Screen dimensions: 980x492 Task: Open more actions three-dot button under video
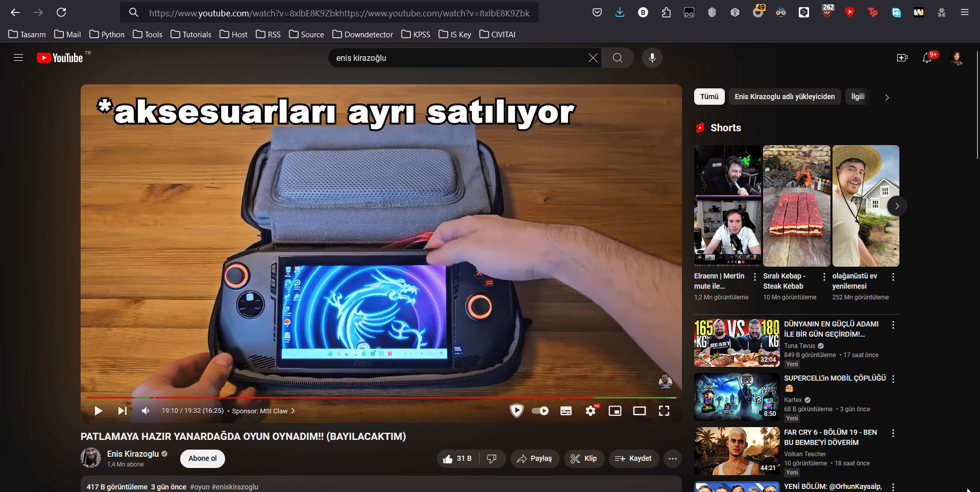(x=673, y=459)
